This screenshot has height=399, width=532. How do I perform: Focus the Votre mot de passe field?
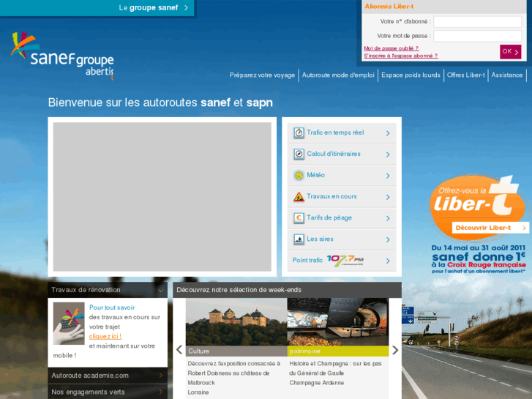[477, 36]
